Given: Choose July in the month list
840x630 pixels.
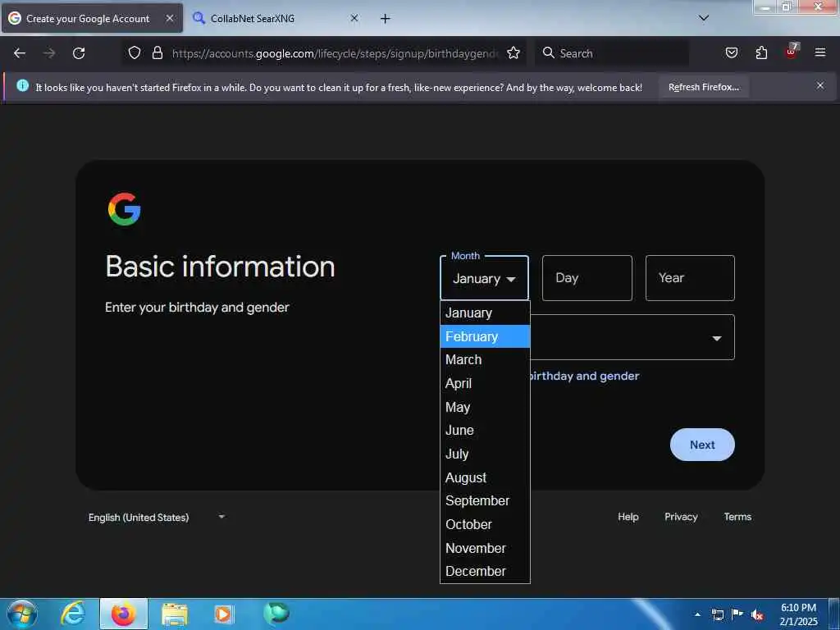Looking at the screenshot, I should [485, 454].
